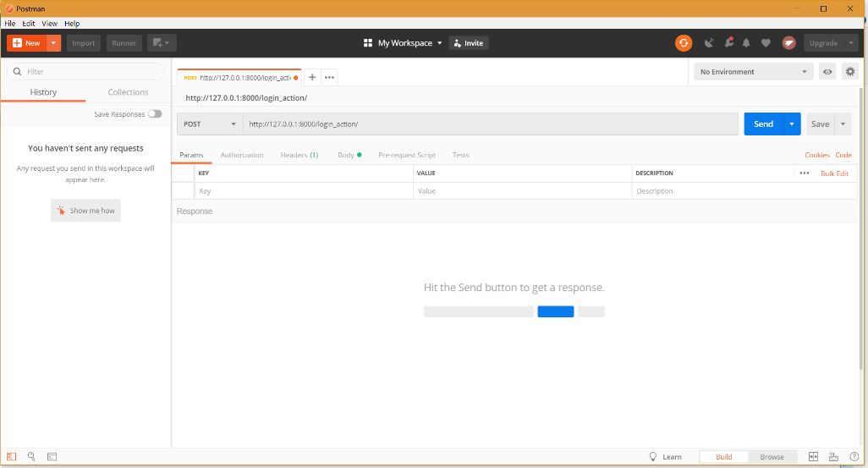Viewport: 868px width, 468px height.
Task: Click the search magnifier in Filter
Action: (17, 71)
